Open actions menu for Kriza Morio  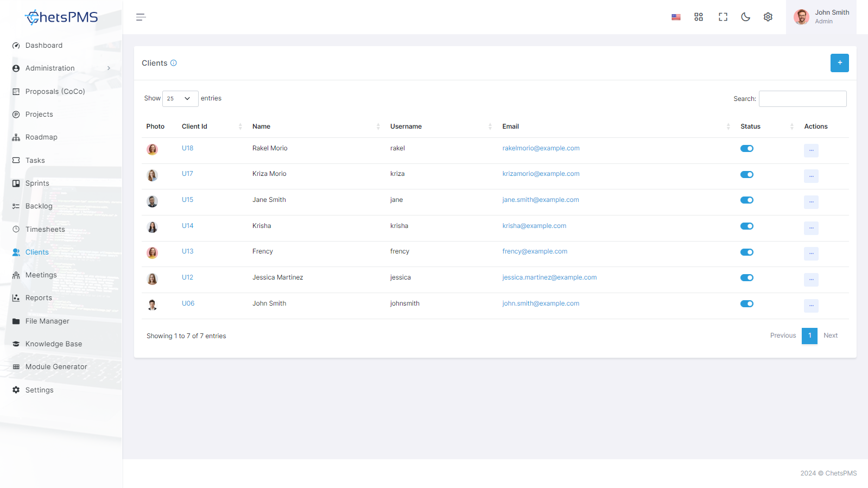pos(811,176)
